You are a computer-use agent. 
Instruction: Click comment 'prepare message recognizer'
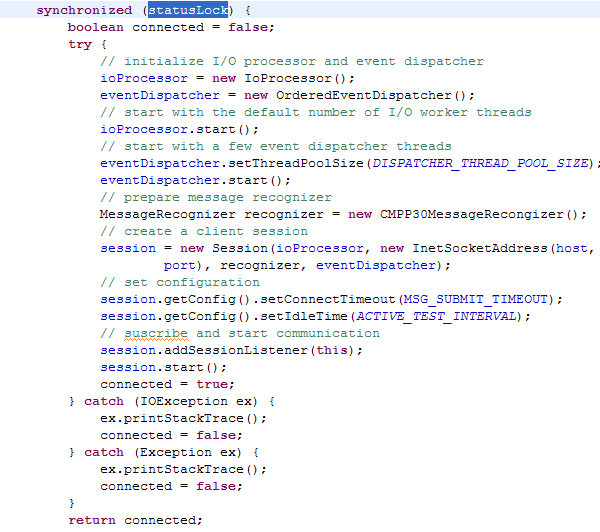pyautogui.click(x=216, y=197)
